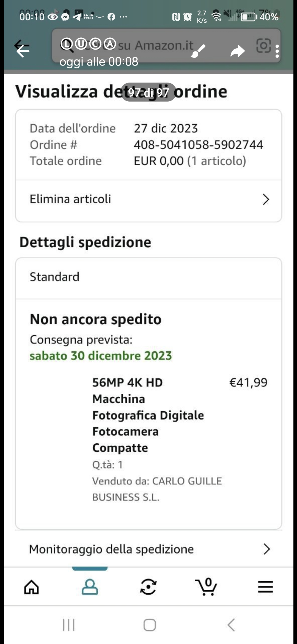Tap the 97 di 97 counter
This screenshot has height=644, width=297.
click(148, 92)
